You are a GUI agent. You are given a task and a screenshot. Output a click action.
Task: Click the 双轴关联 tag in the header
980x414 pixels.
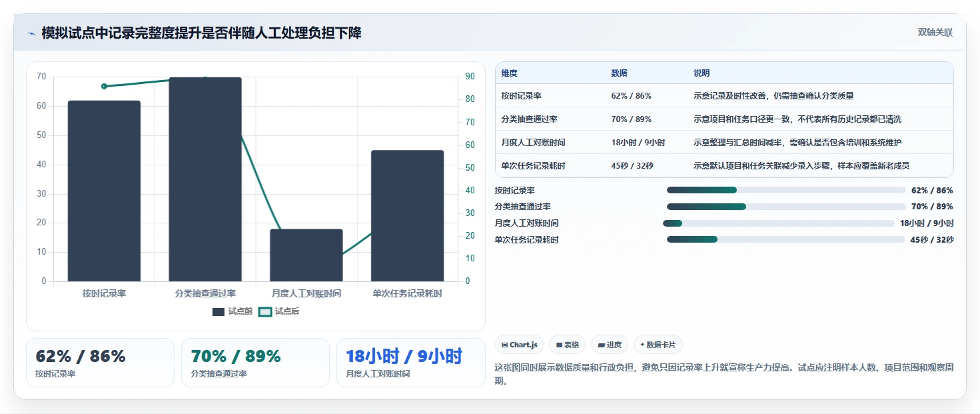(x=935, y=33)
